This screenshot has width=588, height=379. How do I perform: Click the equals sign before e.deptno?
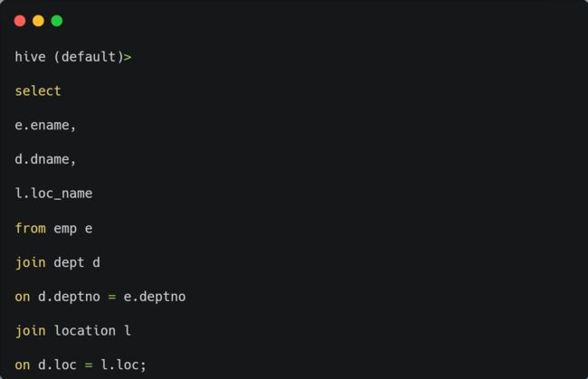tap(112, 297)
